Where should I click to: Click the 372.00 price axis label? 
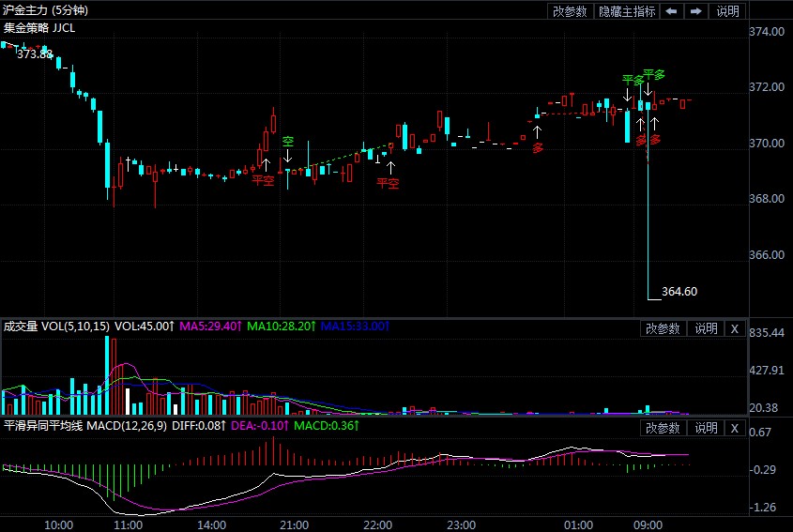point(767,87)
